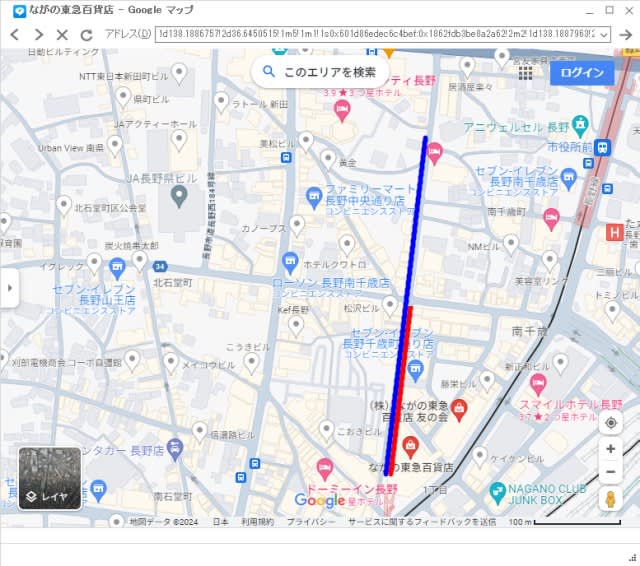Toggle the 100 m map scale bar

[565, 522]
